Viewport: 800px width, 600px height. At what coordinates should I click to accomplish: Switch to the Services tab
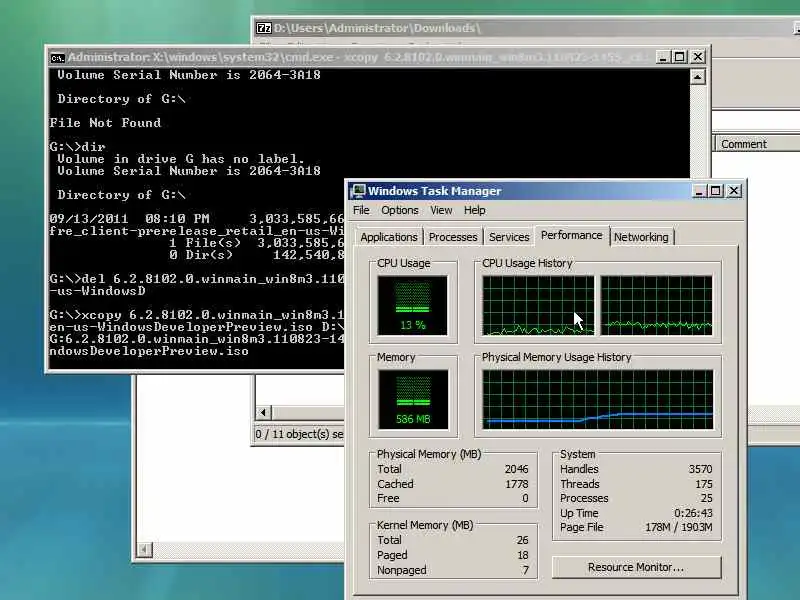pyautogui.click(x=509, y=237)
